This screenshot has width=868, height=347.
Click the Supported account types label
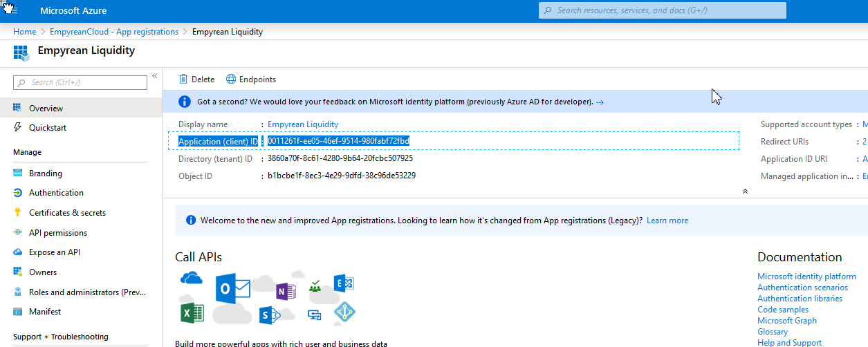point(806,124)
